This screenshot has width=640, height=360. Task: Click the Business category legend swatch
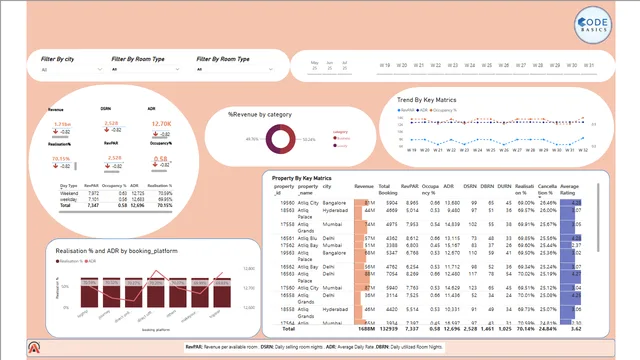335,138
